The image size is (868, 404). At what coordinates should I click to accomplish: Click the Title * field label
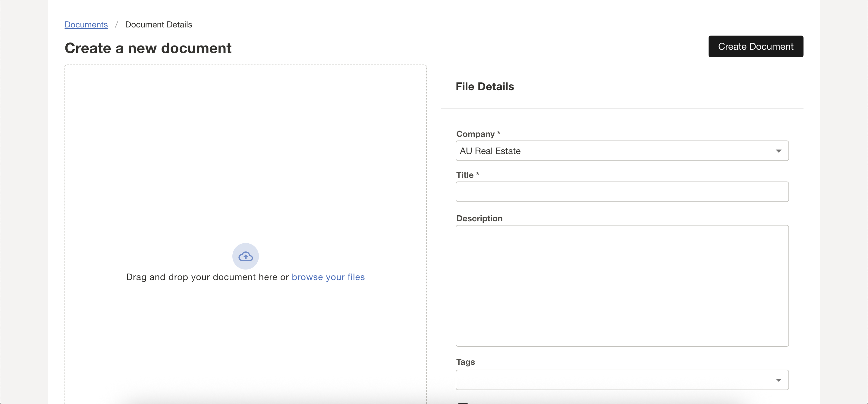(x=468, y=175)
